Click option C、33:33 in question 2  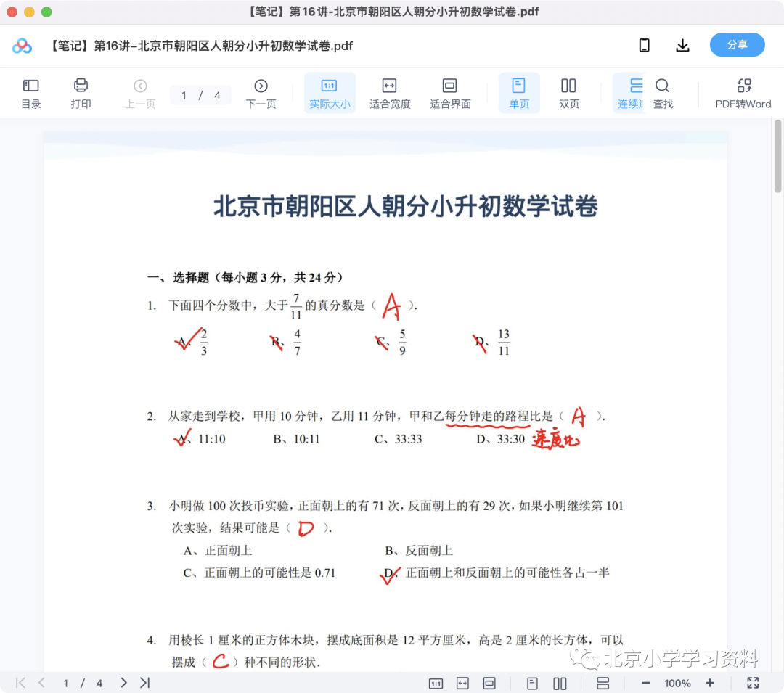[398, 439]
